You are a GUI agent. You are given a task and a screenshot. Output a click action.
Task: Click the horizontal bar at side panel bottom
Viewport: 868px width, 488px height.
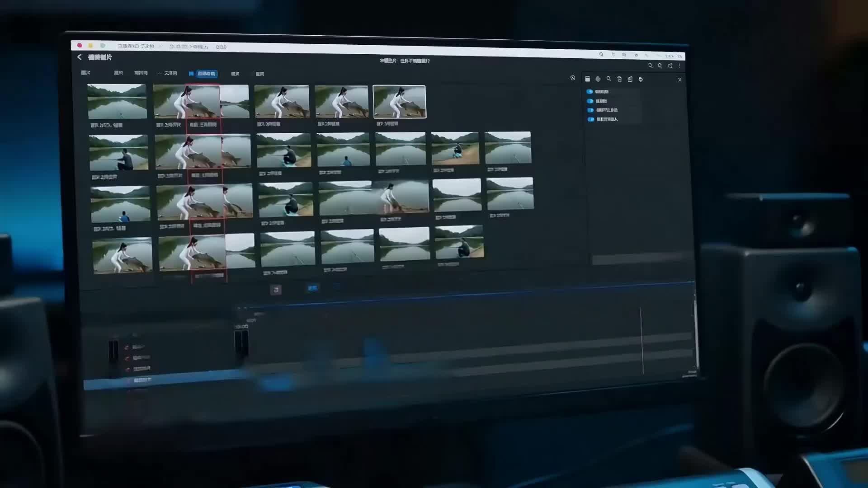coord(642,259)
